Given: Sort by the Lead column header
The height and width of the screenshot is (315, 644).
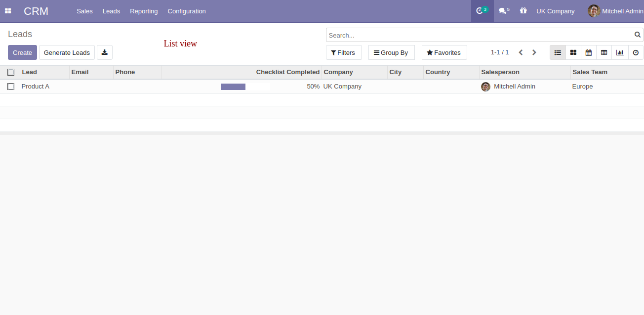Looking at the screenshot, I should pos(45,72).
